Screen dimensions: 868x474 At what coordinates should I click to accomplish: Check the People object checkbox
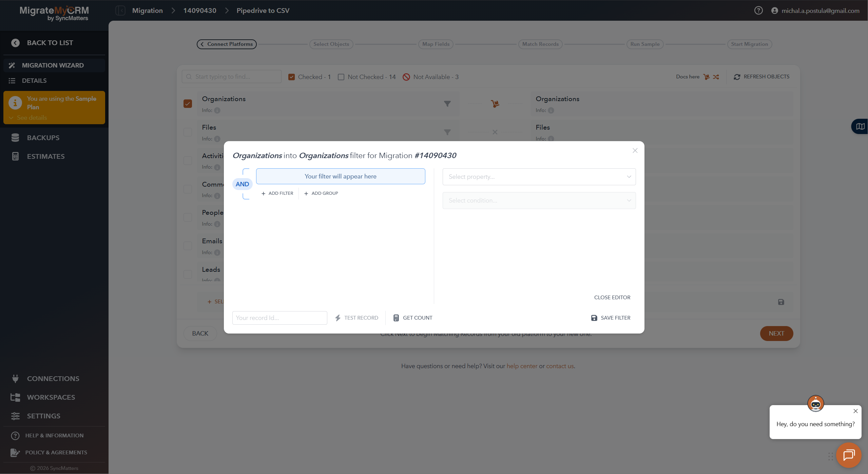click(188, 217)
